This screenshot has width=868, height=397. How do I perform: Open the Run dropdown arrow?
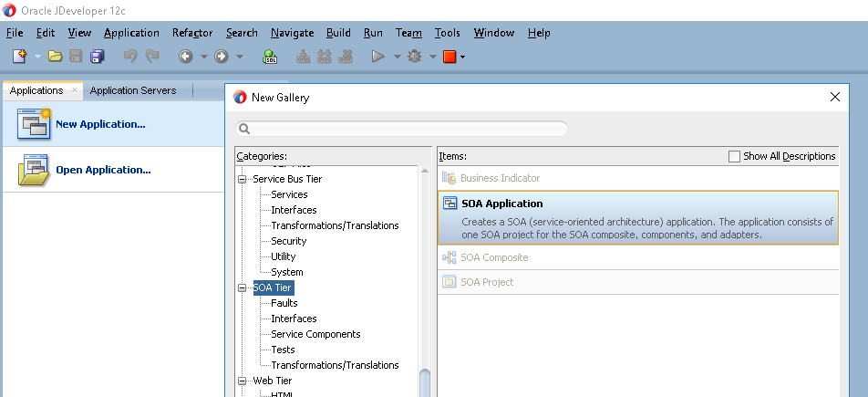point(397,57)
